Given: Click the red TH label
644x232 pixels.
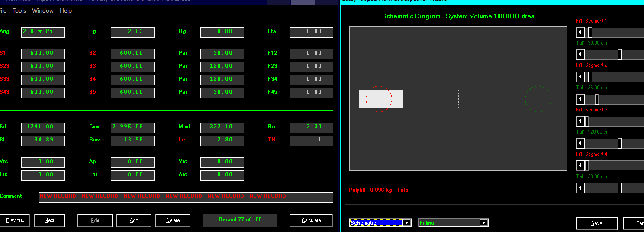Looking at the screenshot, I should point(271,140).
